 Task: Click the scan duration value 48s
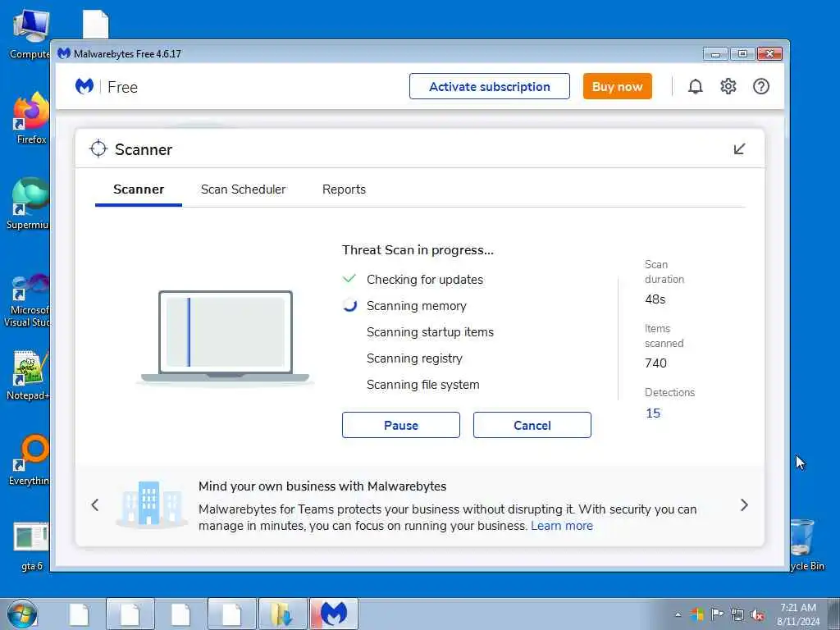pos(655,299)
